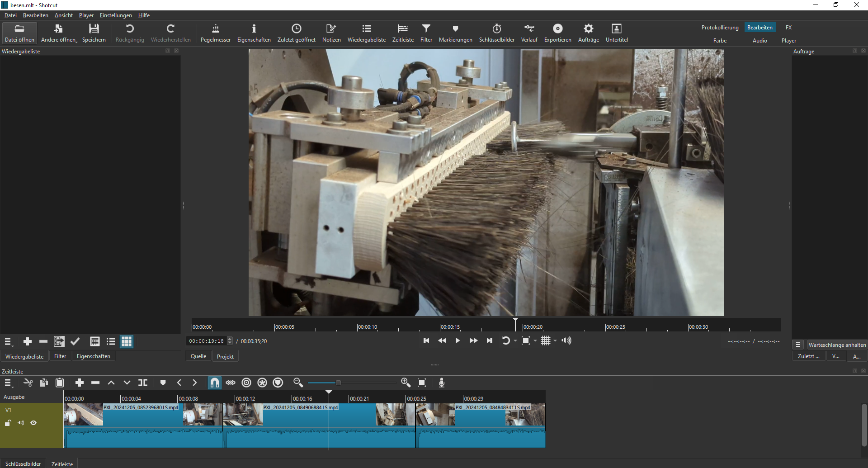Click the overwrite arrow-down icon in timeline

pyautogui.click(x=127, y=383)
